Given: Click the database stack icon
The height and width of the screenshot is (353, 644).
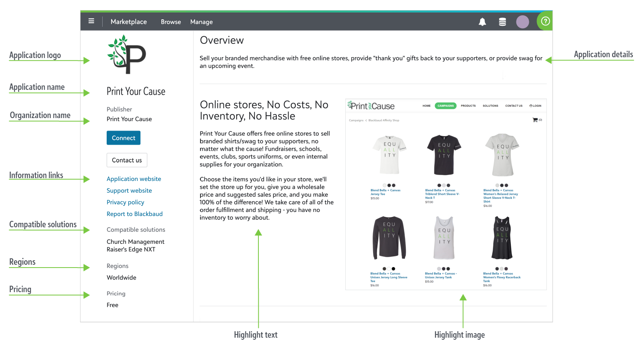Looking at the screenshot, I should (502, 22).
